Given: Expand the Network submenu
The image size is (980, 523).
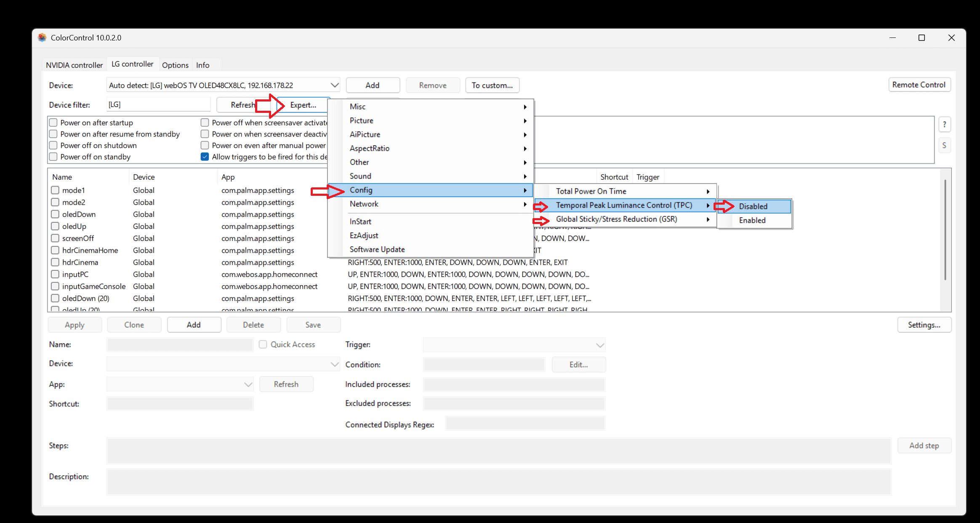Looking at the screenshot, I should tap(430, 204).
